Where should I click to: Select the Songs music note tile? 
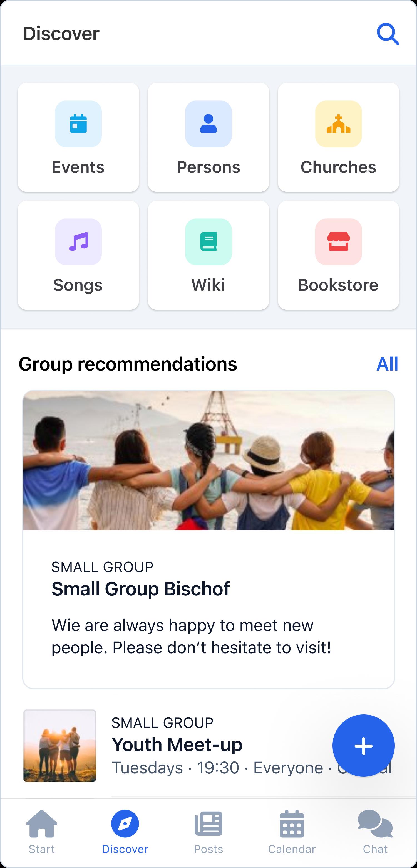78,255
